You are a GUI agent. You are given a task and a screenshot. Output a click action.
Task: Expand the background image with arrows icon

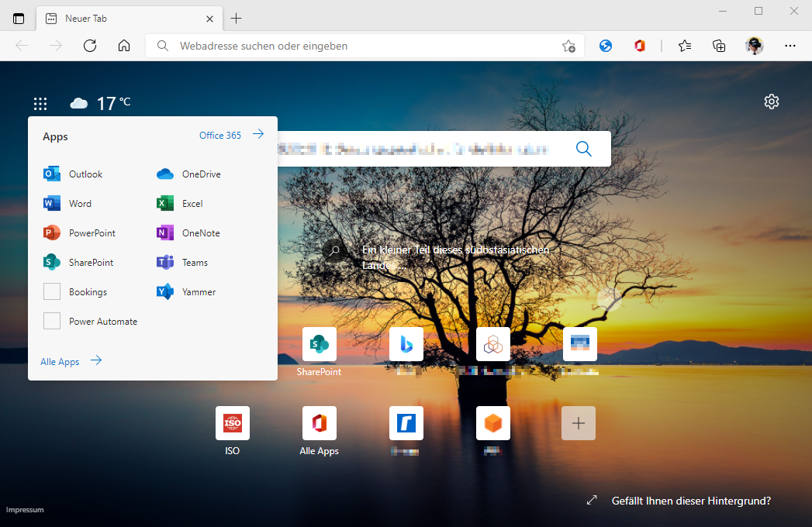pos(592,501)
